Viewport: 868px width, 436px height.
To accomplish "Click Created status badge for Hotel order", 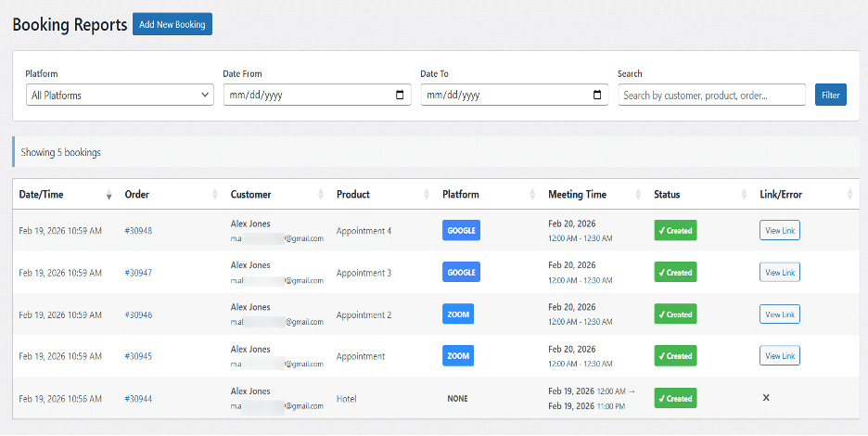I will click(675, 398).
